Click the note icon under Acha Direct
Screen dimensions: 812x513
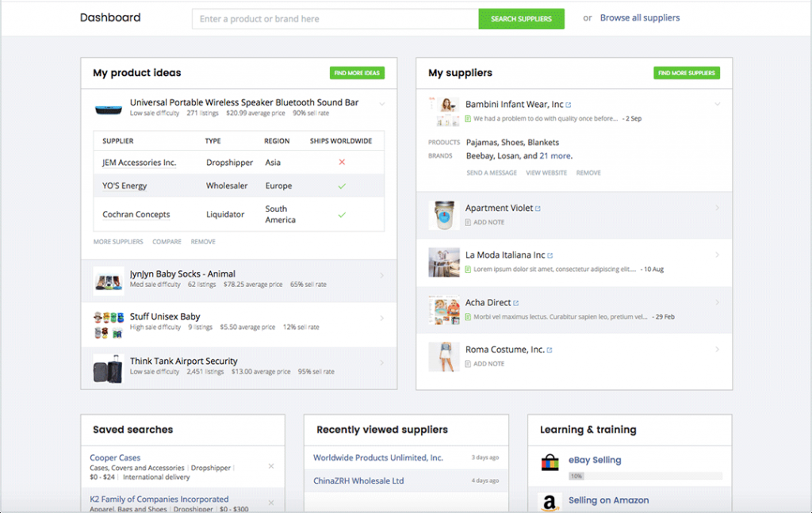pos(468,317)
